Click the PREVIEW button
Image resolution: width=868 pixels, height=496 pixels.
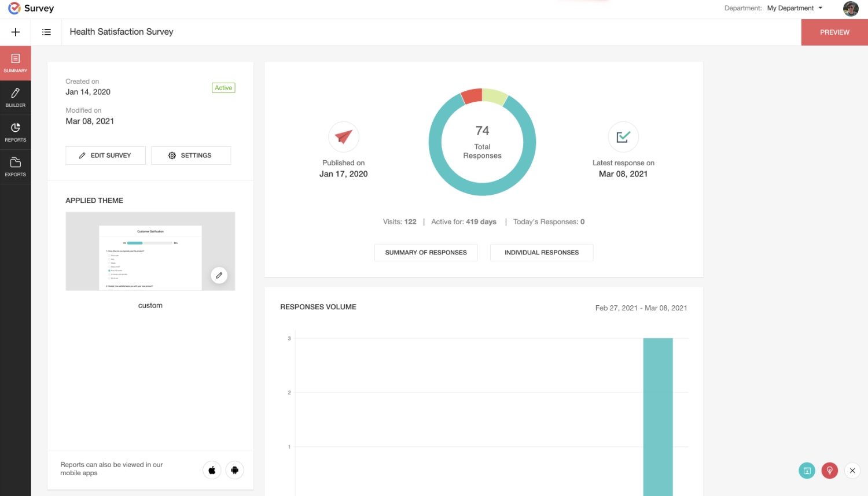tap(834, 32)
